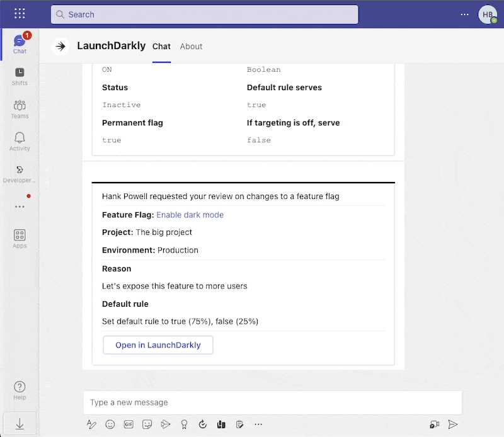Browse Apps from the sidebar

click(x=20, y=237)
